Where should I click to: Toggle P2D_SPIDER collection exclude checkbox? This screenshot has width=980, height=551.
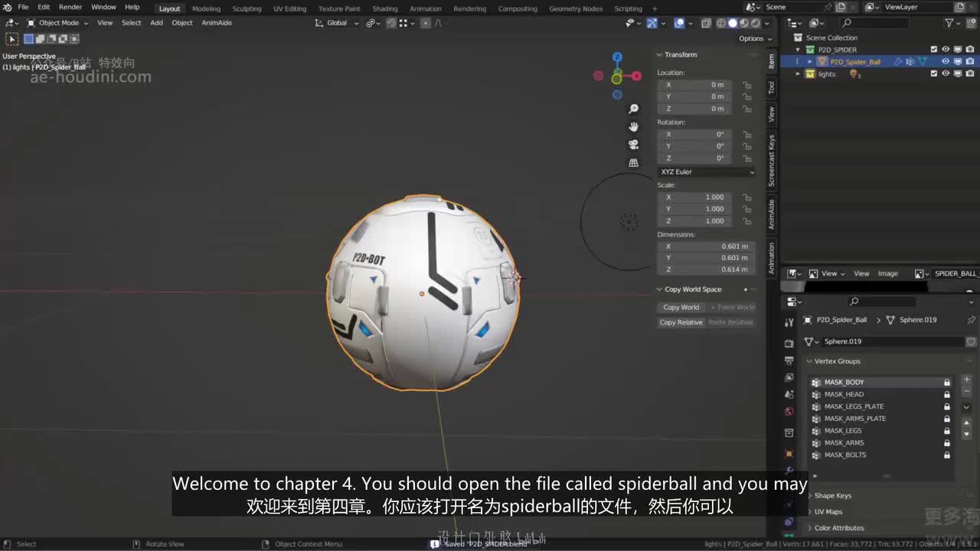(933, 50)
